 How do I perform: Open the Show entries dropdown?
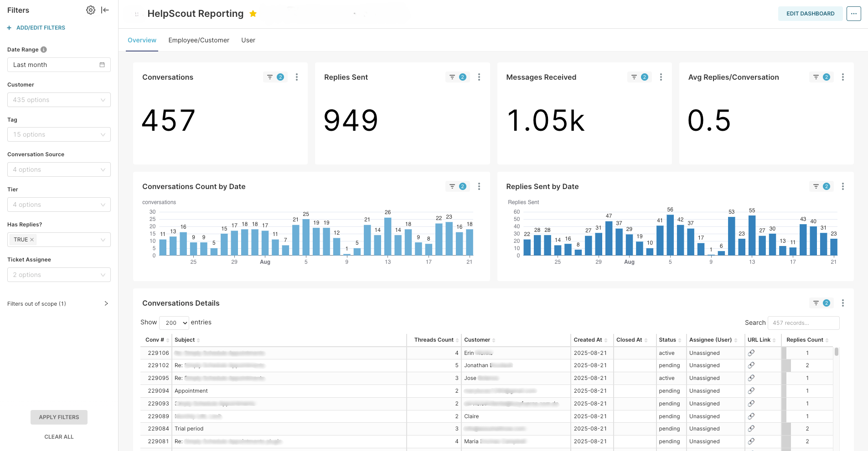(x=174, y=323)
